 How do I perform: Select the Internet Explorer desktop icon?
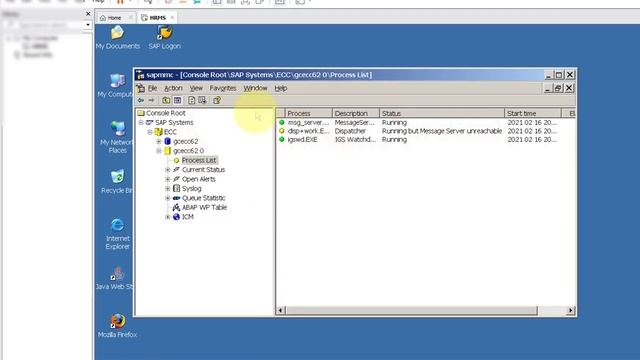(x=118, y=225)
